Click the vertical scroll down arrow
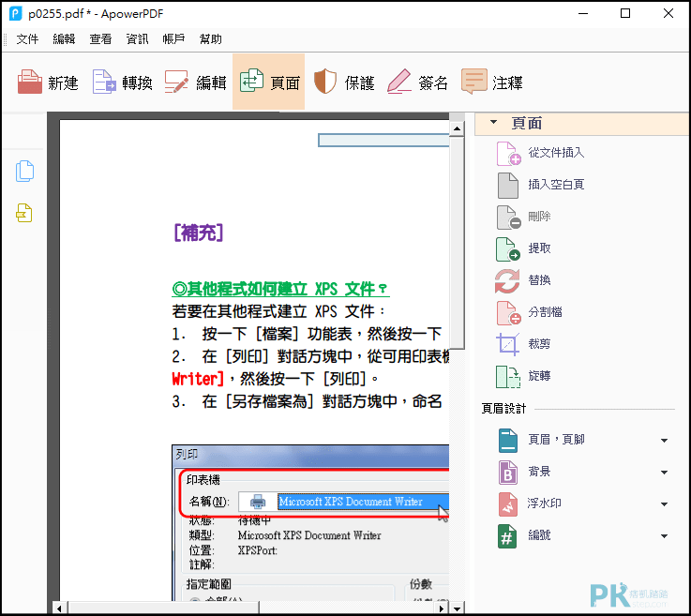This screenshot has width=691, height=616. (x=457, y=608)
